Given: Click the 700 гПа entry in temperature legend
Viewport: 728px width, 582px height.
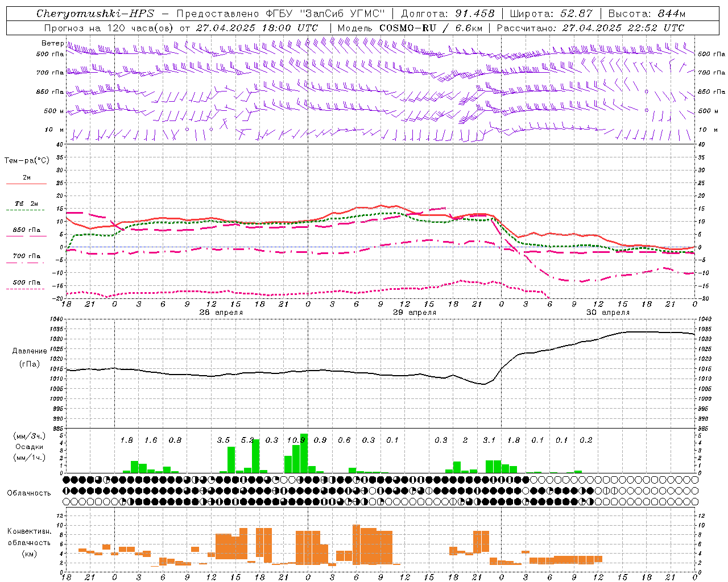Looking at the screenshot, I should 27,256.
